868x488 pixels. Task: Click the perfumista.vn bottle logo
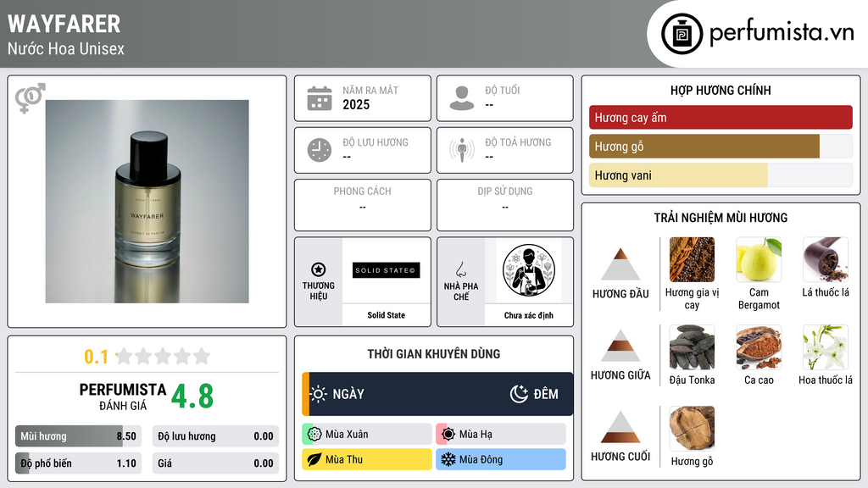pyautogui.click(x=682, y=34)
